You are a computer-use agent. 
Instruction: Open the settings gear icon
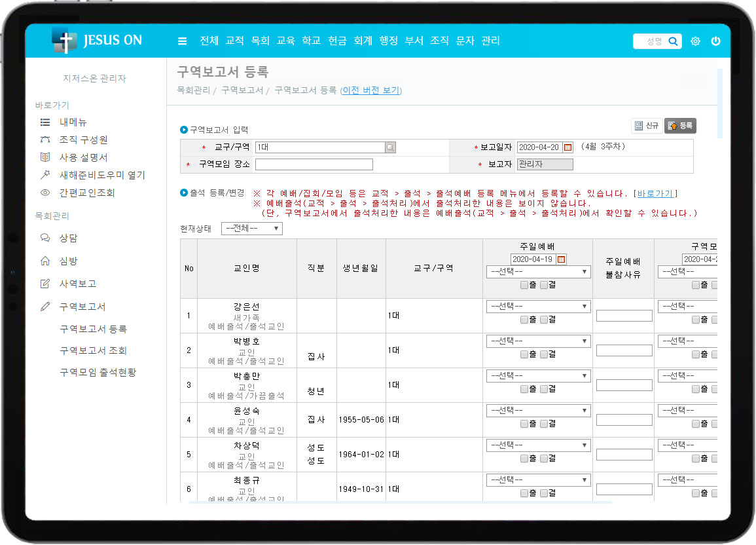pos(695,41)
